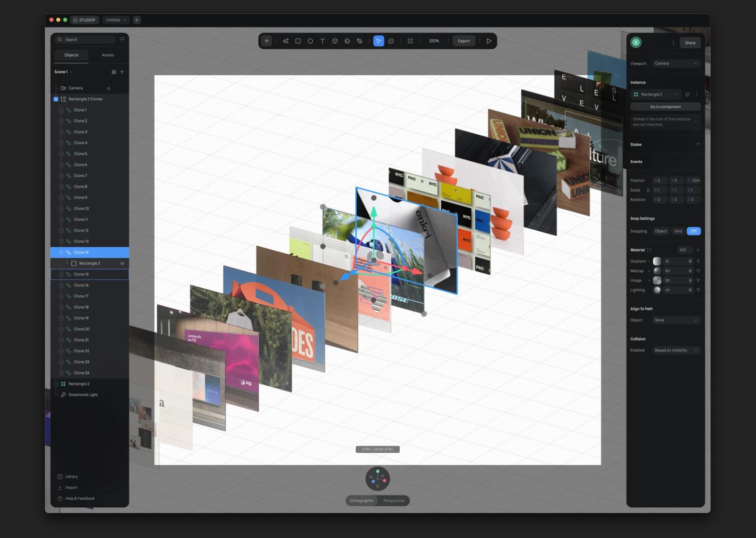Select the Pen path tool
Viewport: 756px width, 538px height.
click(360, 41)
